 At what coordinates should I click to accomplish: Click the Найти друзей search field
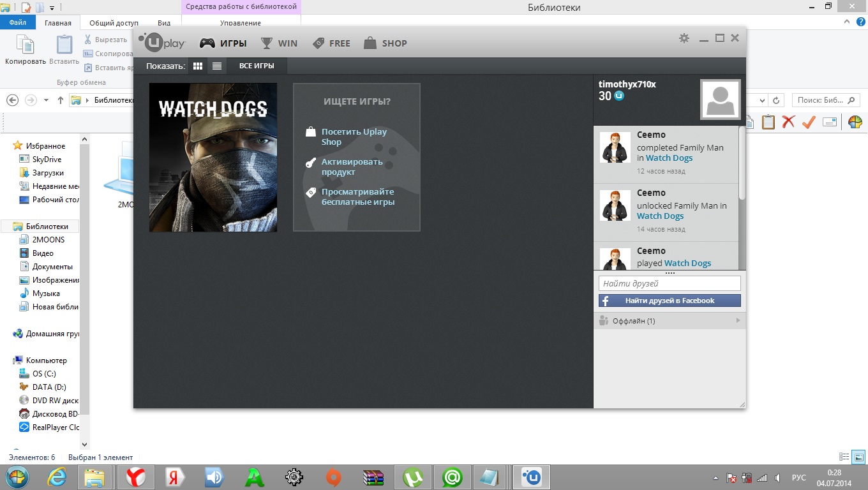point(670,283)
